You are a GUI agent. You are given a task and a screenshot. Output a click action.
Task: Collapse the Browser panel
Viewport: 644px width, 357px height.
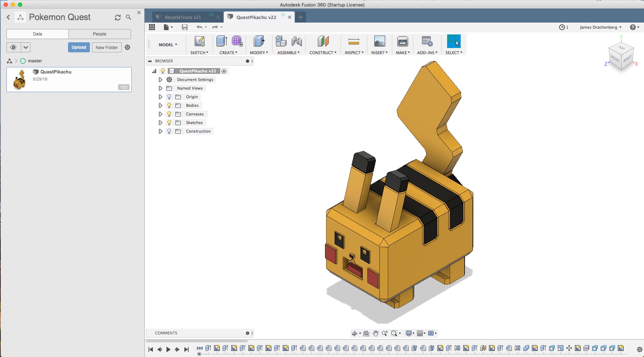point(150,61)
